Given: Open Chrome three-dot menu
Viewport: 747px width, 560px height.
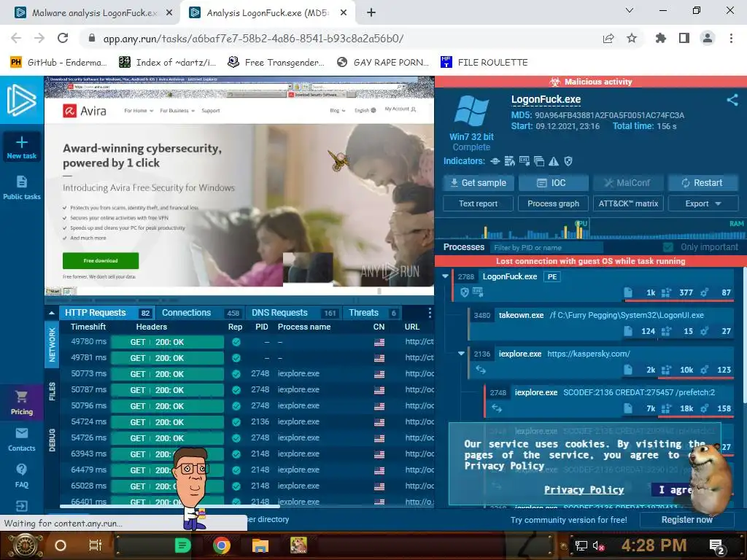Looking at the screenshot, I should (731, 38).
